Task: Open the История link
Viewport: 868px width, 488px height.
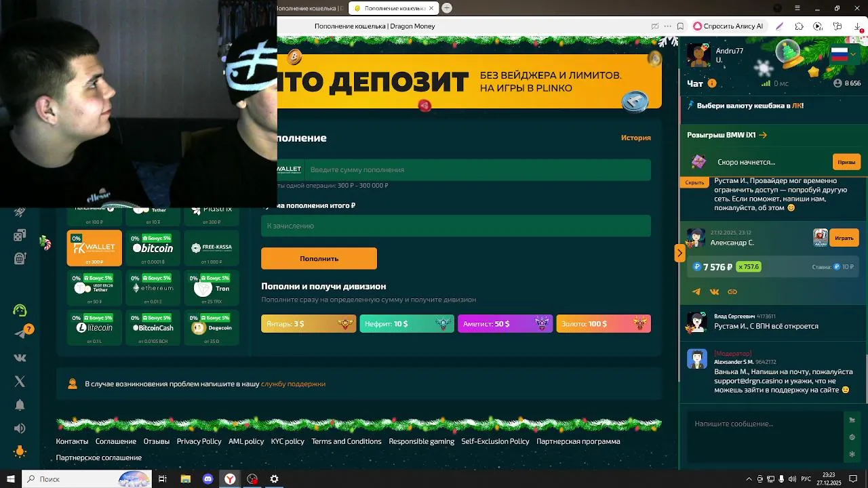Action: pyautogui.click(x=635, y=138)
